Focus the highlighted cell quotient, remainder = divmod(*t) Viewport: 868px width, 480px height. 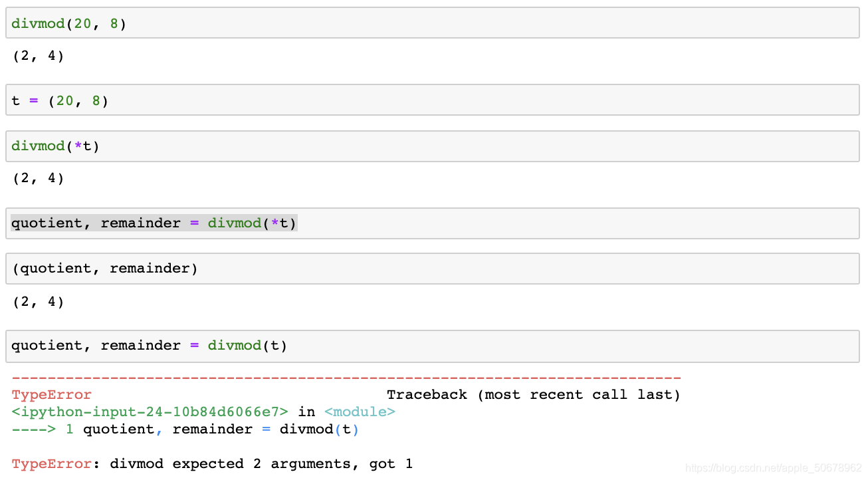coord(433,223)
